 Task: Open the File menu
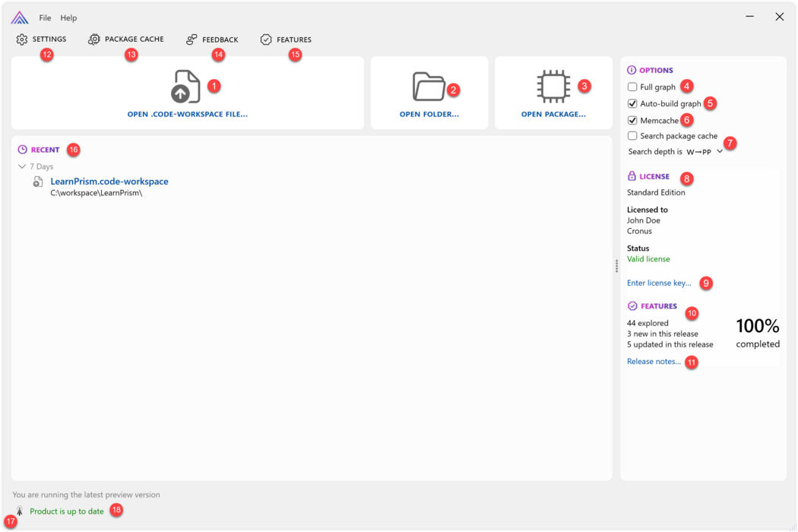45,17
